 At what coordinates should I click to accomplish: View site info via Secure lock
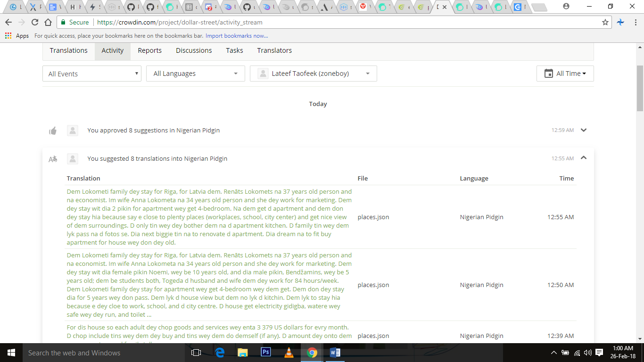point(75,22)
